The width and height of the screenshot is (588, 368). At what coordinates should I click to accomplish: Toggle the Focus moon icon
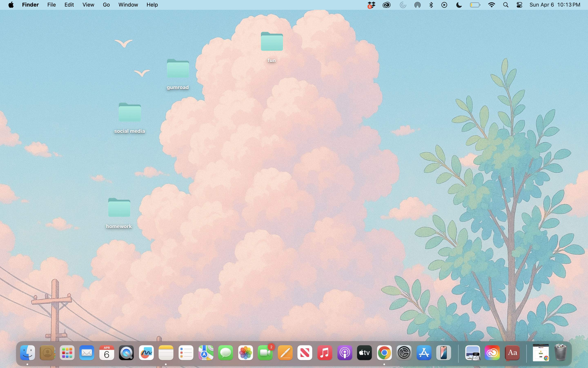[x=459, y=5]
